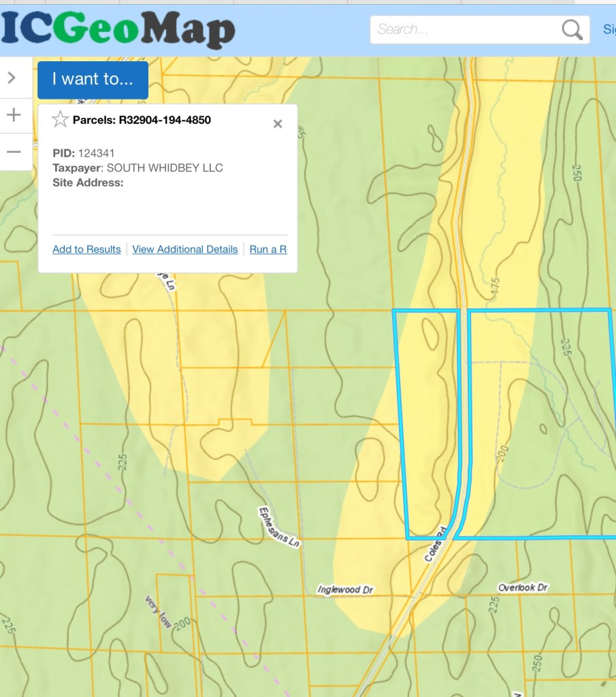
Task: Open View Additional Details link
Action: tap(185, 249)
